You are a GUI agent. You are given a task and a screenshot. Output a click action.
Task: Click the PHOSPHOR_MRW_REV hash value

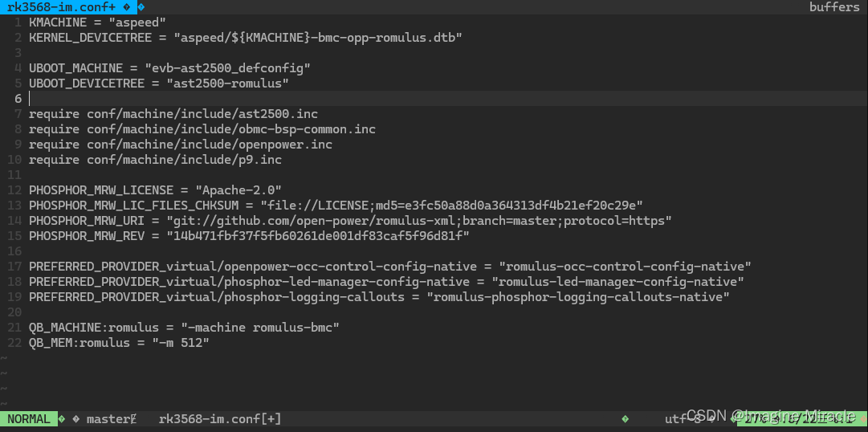coord(318,236)
